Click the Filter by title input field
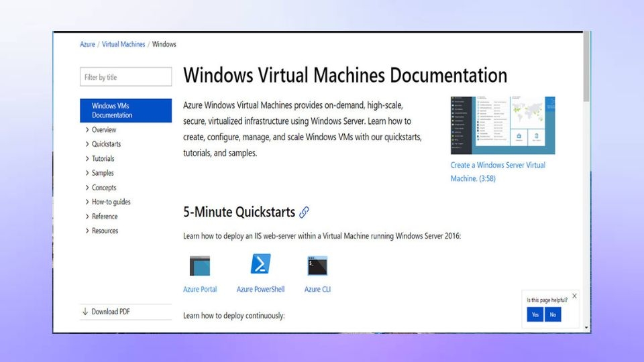Viewport: 644px width, 362px height. pyautogui.click(x=125, y=76)
